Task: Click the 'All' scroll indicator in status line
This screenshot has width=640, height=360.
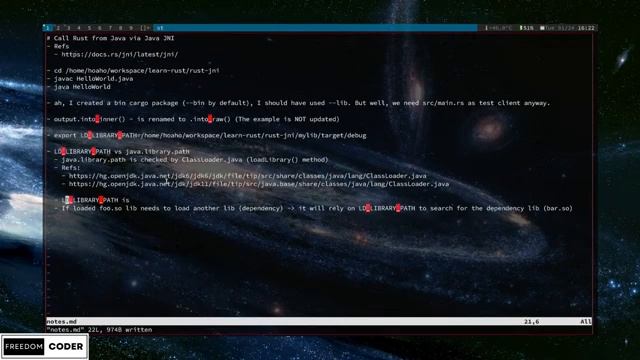Action: tap(586, 321)
